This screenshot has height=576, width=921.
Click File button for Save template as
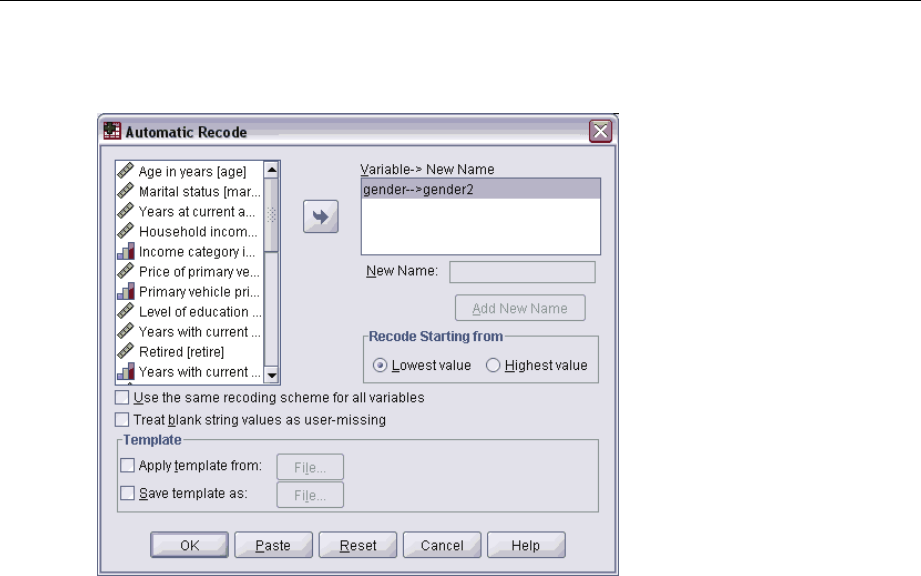coord(310,495)
